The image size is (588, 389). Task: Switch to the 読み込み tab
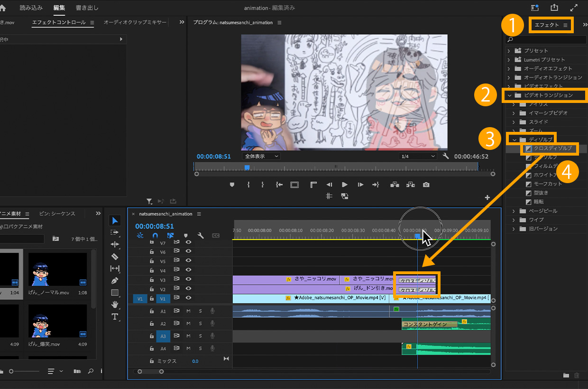tap(31, 8)
